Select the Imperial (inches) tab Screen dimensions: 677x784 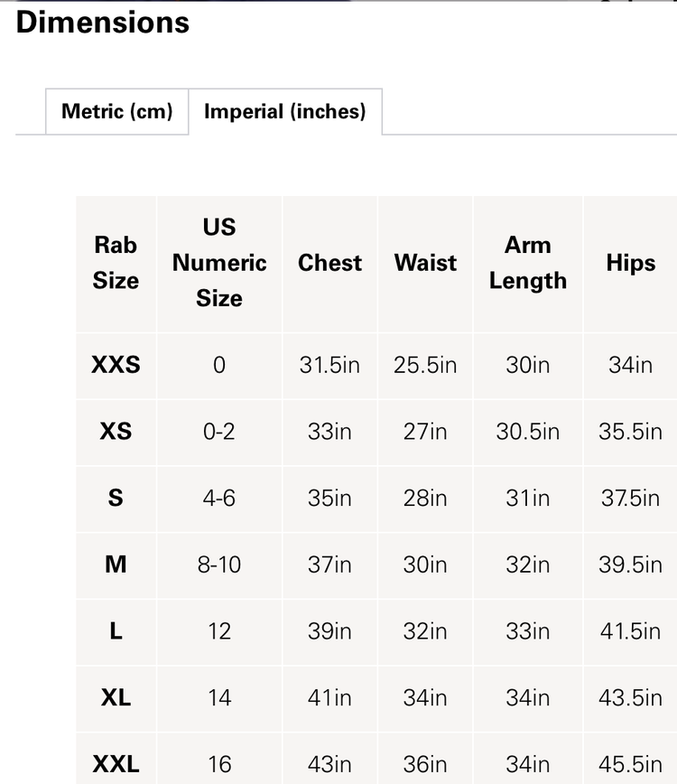click(x=285, y=111)
